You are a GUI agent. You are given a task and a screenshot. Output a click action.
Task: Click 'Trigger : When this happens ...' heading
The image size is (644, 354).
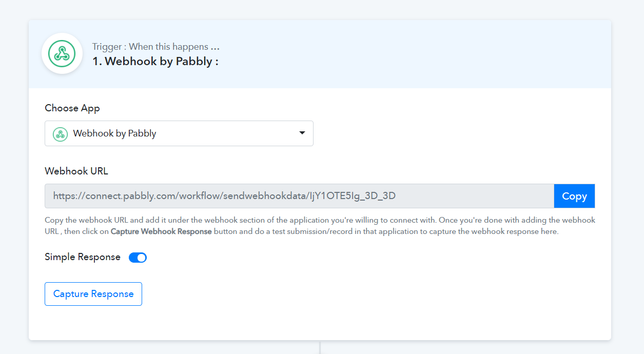click(x=156, y=47)
